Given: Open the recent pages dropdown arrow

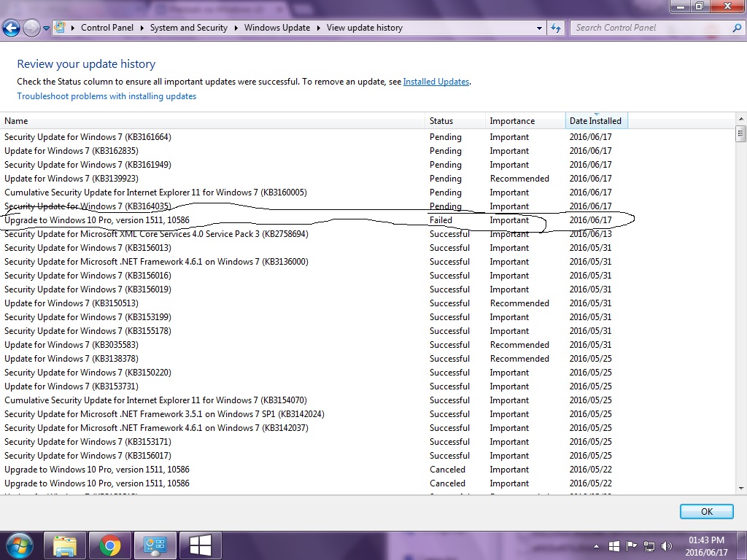Looking at the screenshot, I should coord(46,28).
